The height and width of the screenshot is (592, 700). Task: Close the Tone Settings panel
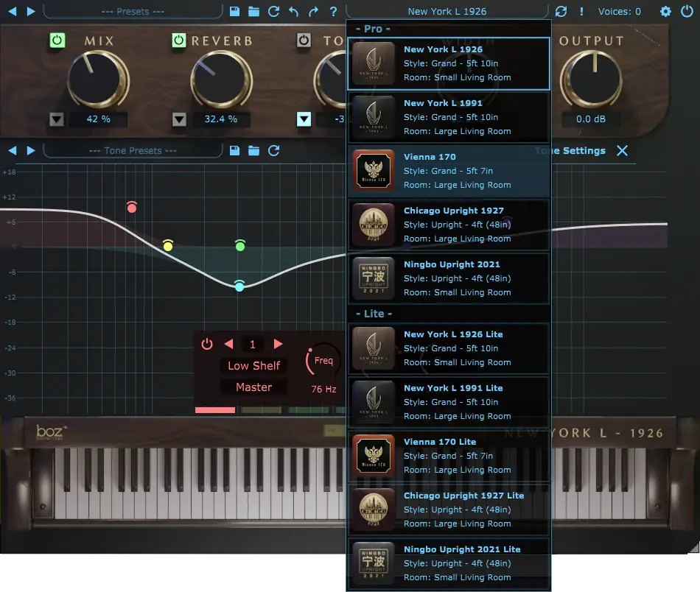[x=622, y=151]
